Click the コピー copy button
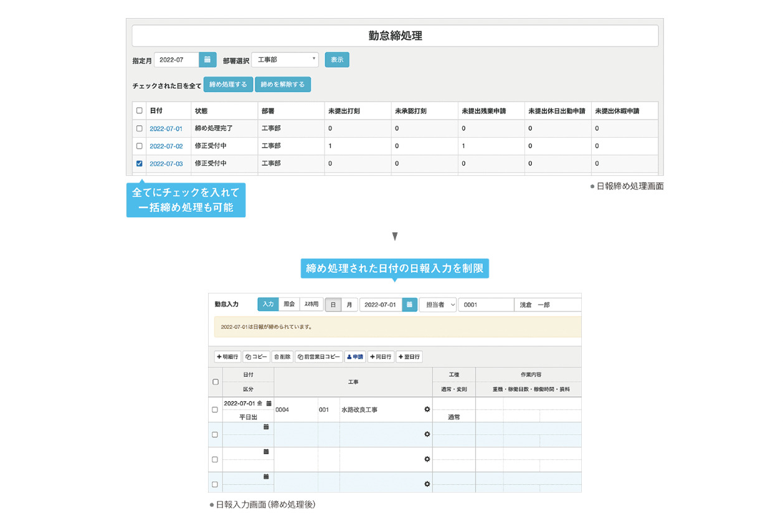 pos(256,357)
